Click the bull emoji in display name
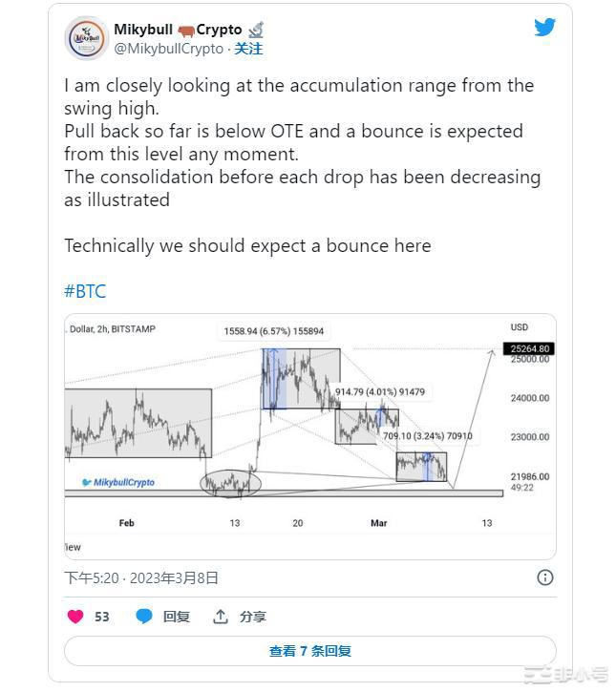Viewport: 616px width, 692px height. (x=185, y=30)
